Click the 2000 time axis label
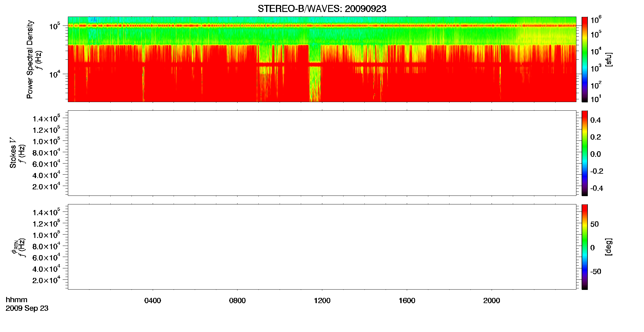Viewport: 644px width, 332px height. (x=492, y=301)
